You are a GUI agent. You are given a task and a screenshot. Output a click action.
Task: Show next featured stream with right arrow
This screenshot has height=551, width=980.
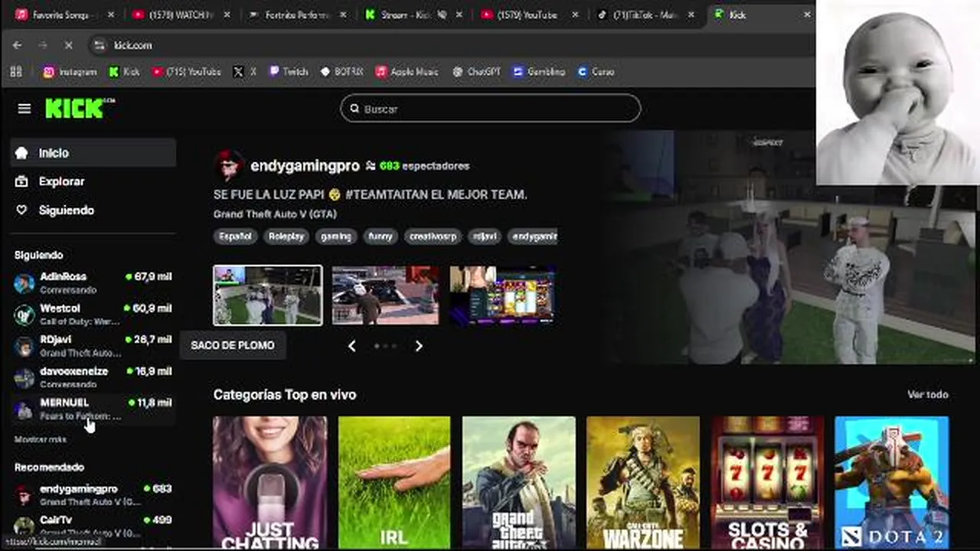coord(419,346)
